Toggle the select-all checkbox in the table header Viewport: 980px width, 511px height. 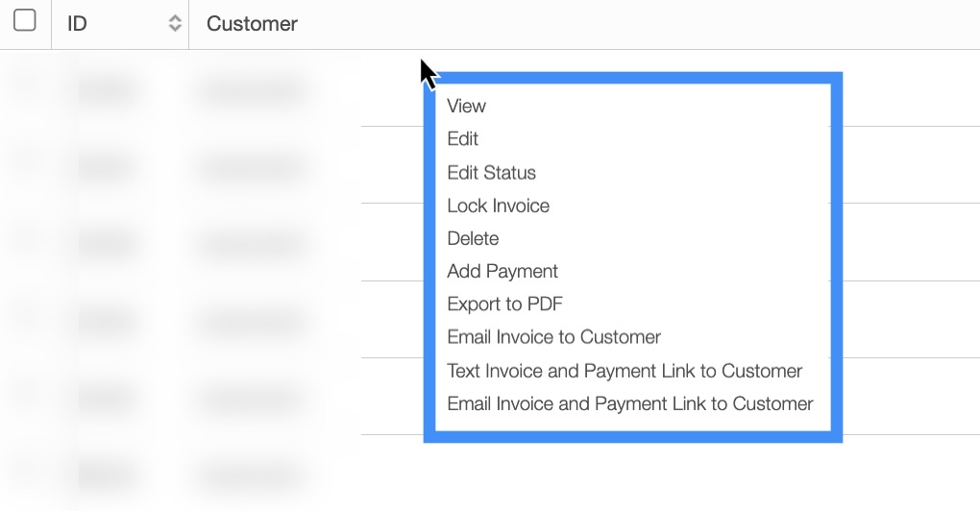point(25,21)
